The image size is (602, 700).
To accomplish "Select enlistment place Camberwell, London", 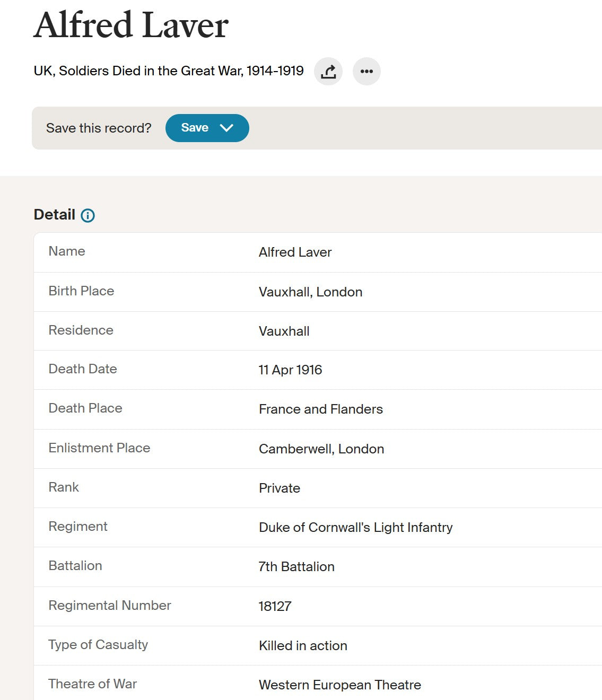I will pyautogui.click(x=321, y=449).
